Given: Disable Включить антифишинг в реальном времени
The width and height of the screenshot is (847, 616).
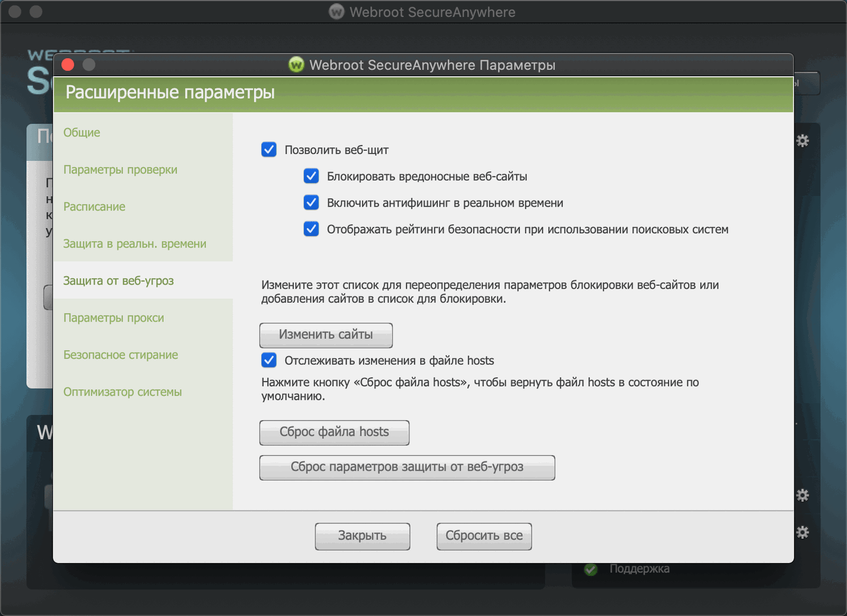Looking at the screenshot, I should pos(311,203).
